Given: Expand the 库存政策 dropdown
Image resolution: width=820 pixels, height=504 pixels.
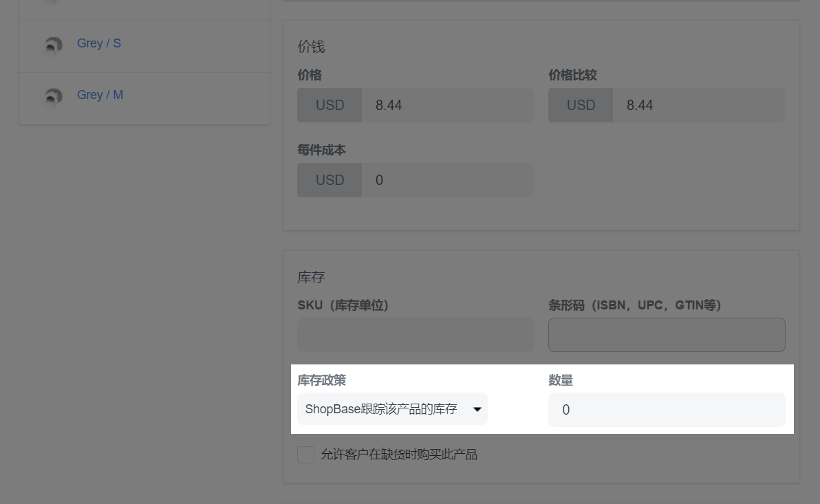Looking at the screenshot, I should tap(392, 409).
